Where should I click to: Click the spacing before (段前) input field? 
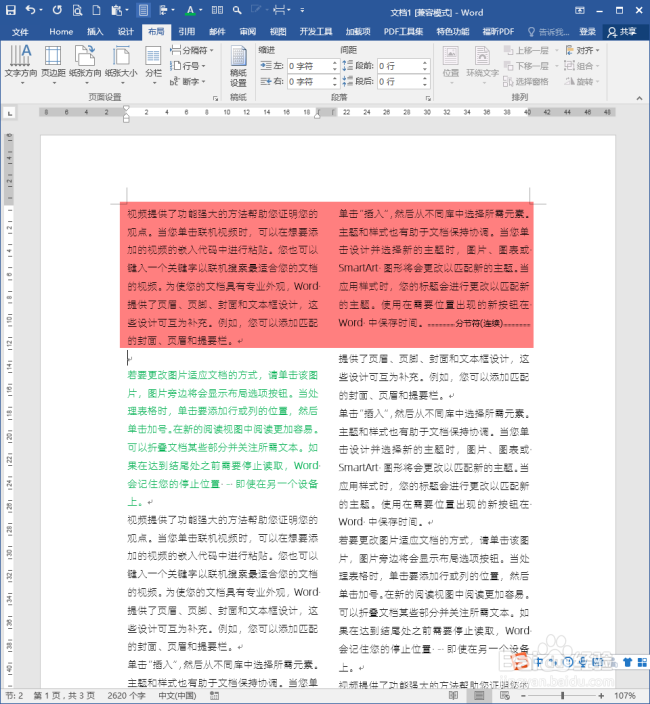pos(403,66)
